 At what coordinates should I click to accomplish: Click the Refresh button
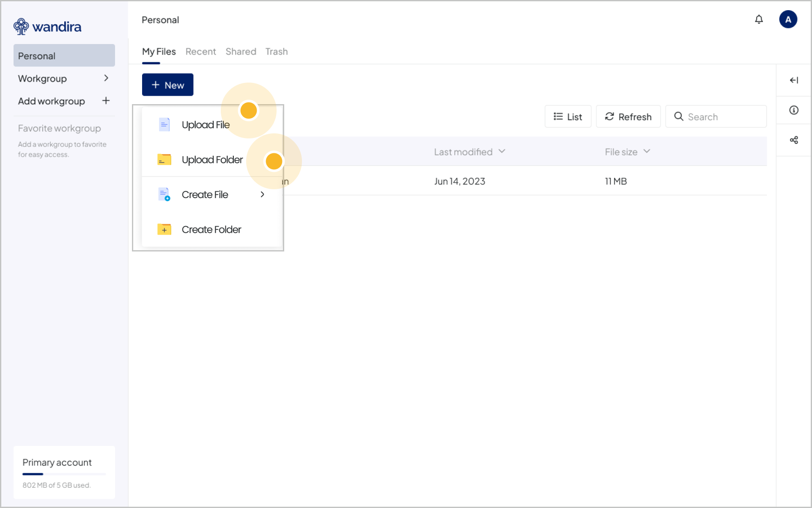(x=628, y=116)
